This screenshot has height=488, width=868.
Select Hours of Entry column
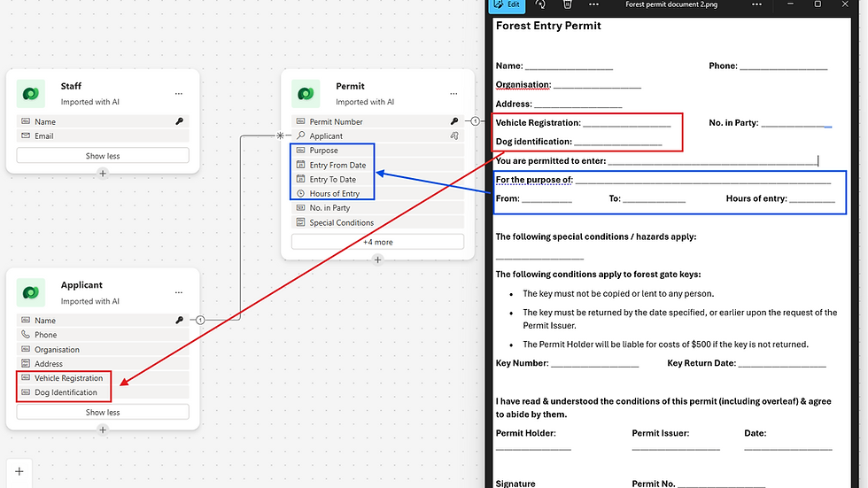[377, 194]
